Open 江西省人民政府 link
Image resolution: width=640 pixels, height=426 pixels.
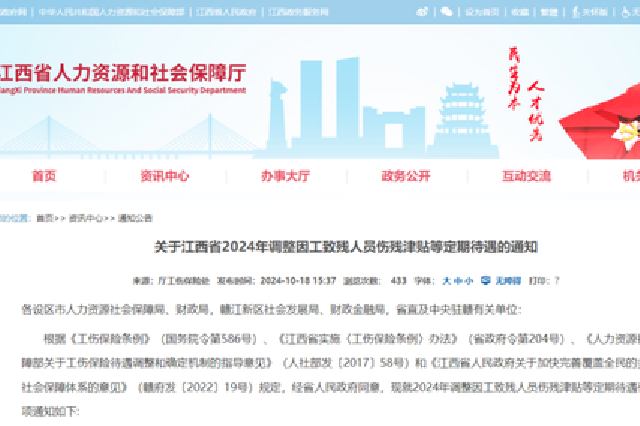pos(226,12)
